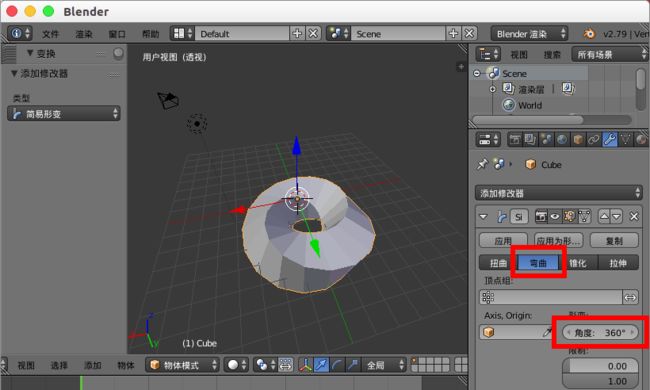
Task: Select the translate arrow manipulator icon
Action: pyautogui.click(x=321, y=365)
